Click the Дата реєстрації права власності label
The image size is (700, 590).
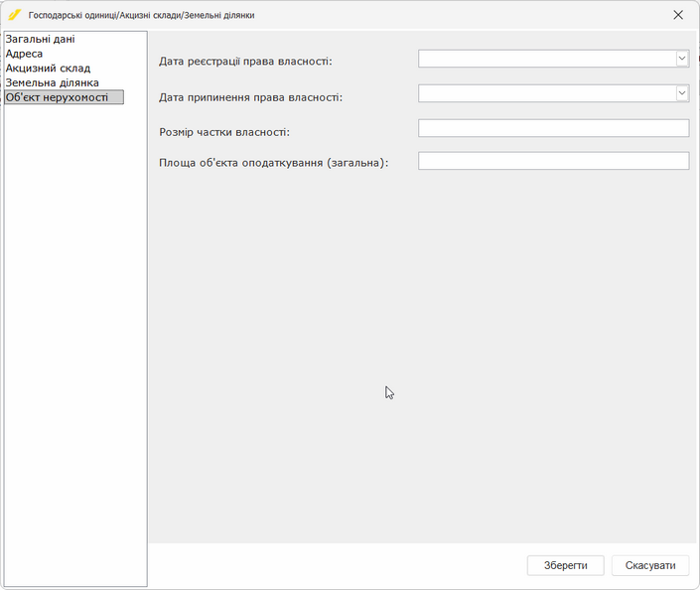coord(245,62)
